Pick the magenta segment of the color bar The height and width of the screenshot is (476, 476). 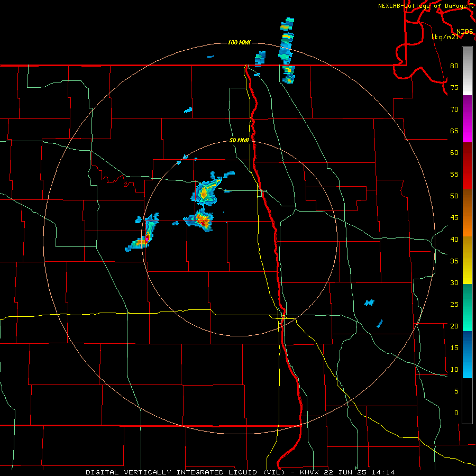click(467, 118)
